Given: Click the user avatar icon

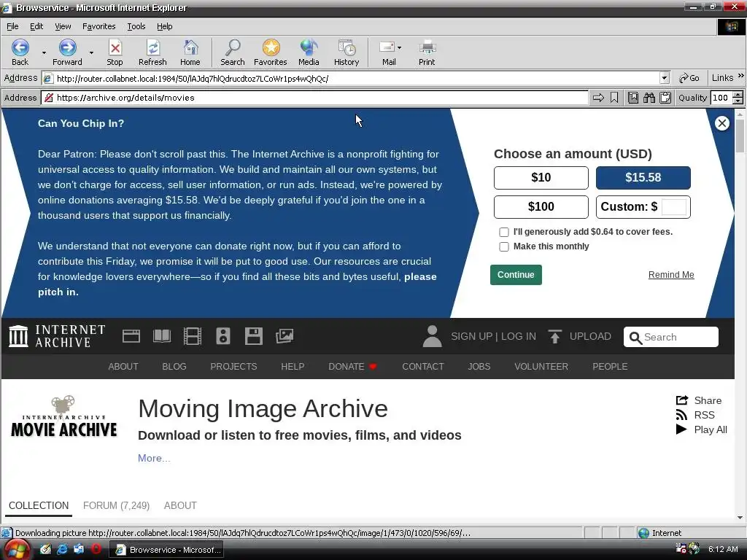Looking at the screenshot, I should (x=432, y=336).
